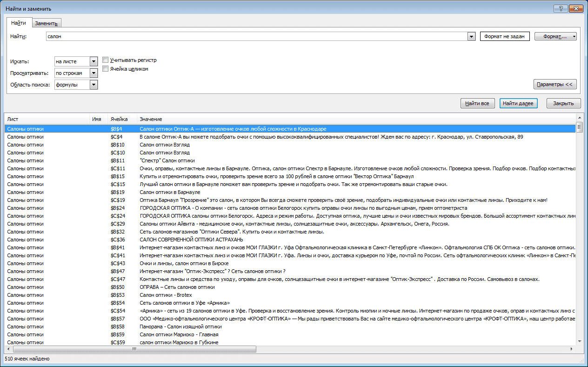Select row "Спектр" Салон оптики in $B$11
This screenshot has height=367, width=588.
coord(290,160)
